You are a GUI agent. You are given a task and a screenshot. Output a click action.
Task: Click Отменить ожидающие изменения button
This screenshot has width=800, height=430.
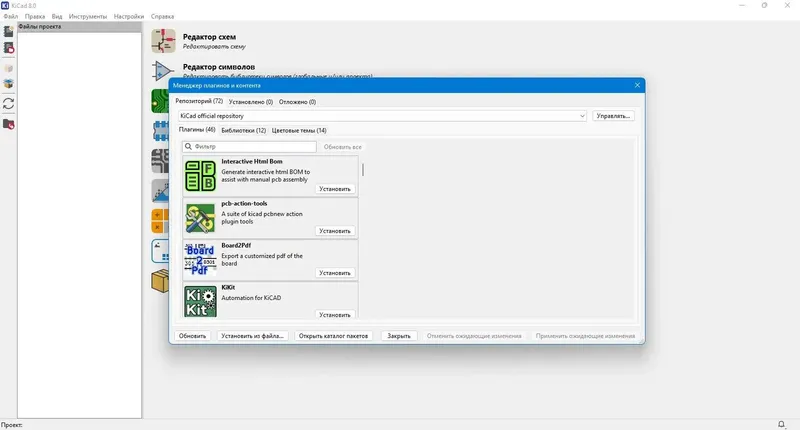tap(474, 336)
